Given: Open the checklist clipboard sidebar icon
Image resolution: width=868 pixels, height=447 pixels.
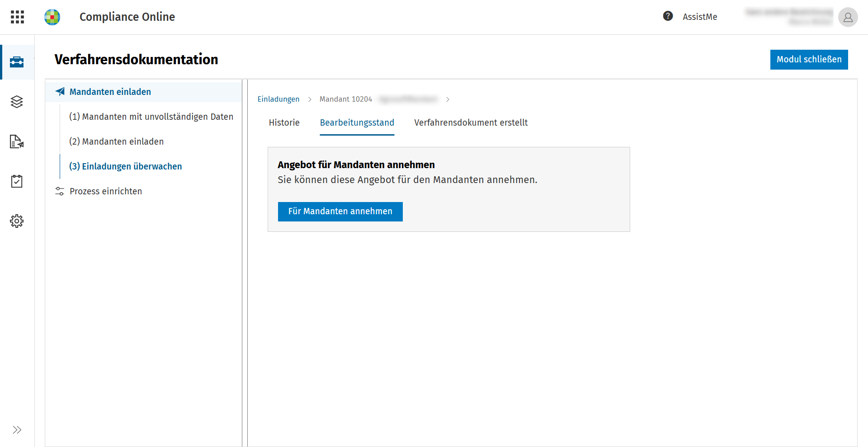Looking at the screenshot, I should coord(17,181).
